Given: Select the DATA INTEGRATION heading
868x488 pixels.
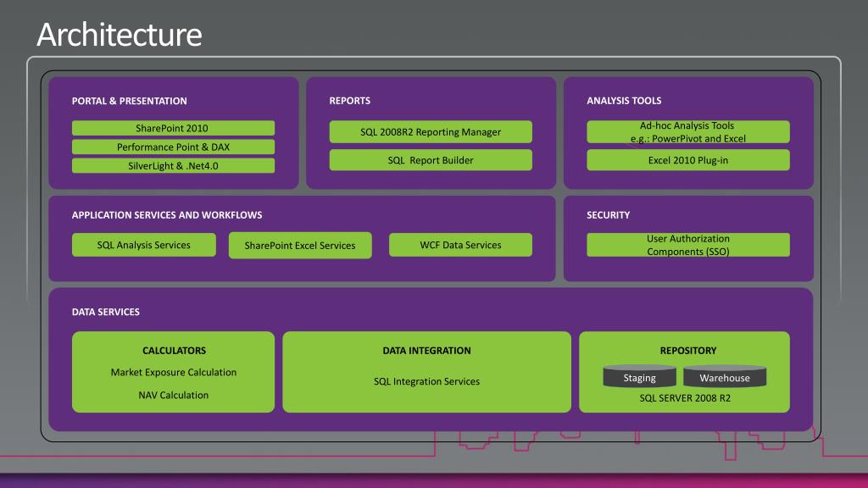Looking at the screenshot, I should pyautogui.click(x=426, y=350).
